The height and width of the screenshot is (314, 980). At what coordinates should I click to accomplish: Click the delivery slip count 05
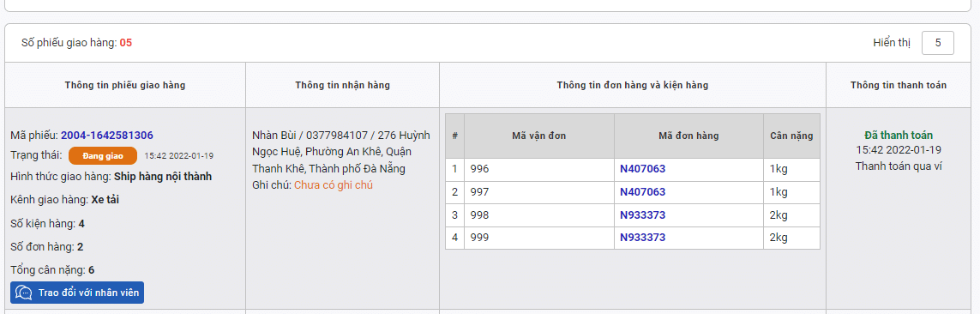126,43
